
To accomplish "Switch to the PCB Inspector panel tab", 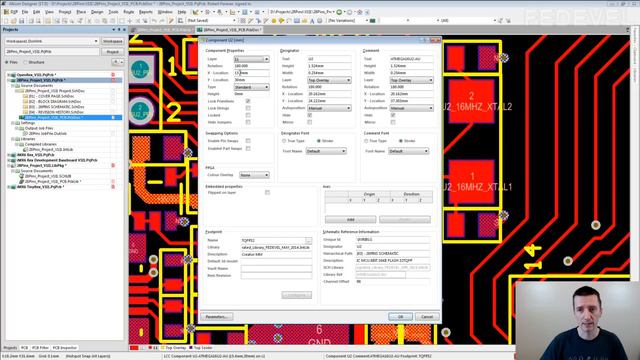I will tap(65, 348).
